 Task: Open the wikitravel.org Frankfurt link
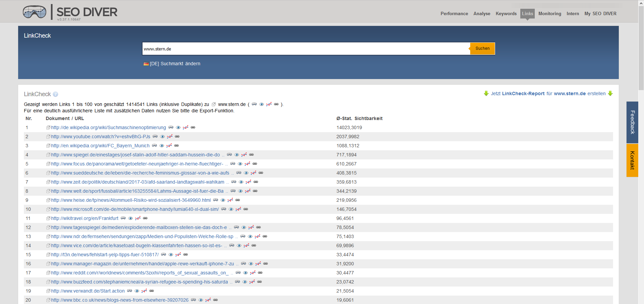pyautogui.click(x=85, y=218)
